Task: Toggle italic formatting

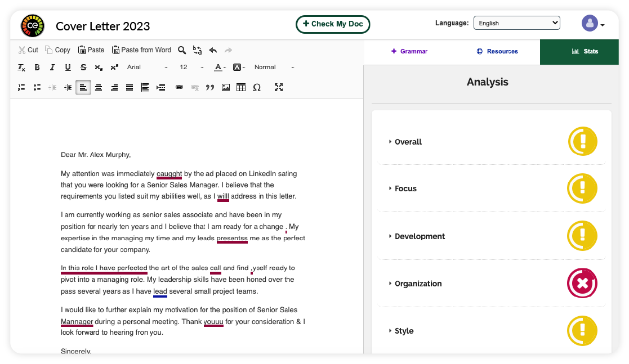Action: 52,68
